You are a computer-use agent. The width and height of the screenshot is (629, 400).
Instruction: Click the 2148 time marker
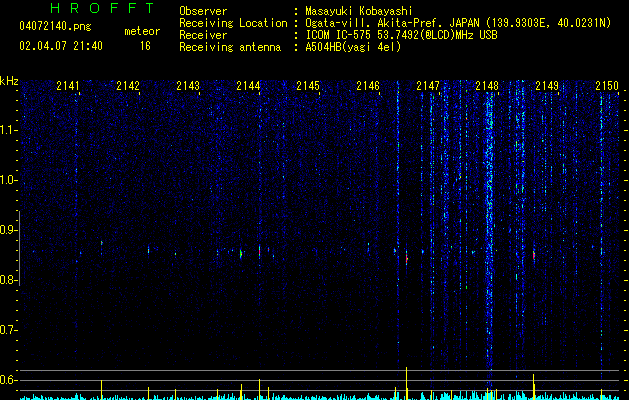click(x=487, y=85)
